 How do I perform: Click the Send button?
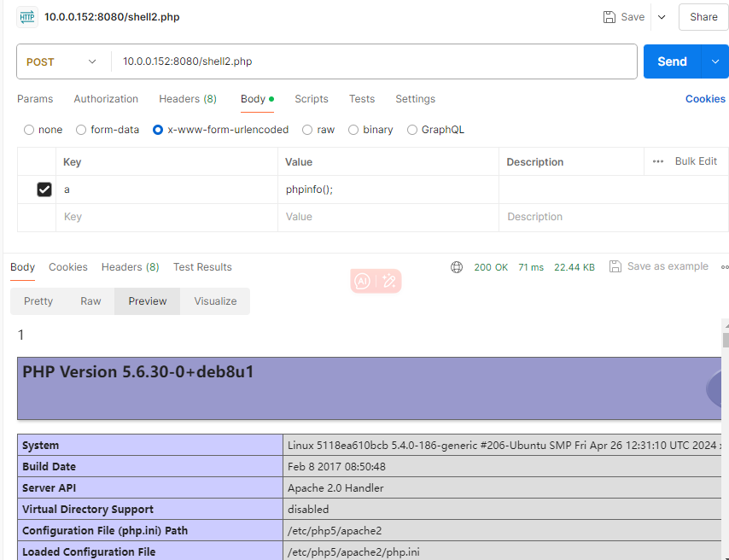click(x=672, y=61)
